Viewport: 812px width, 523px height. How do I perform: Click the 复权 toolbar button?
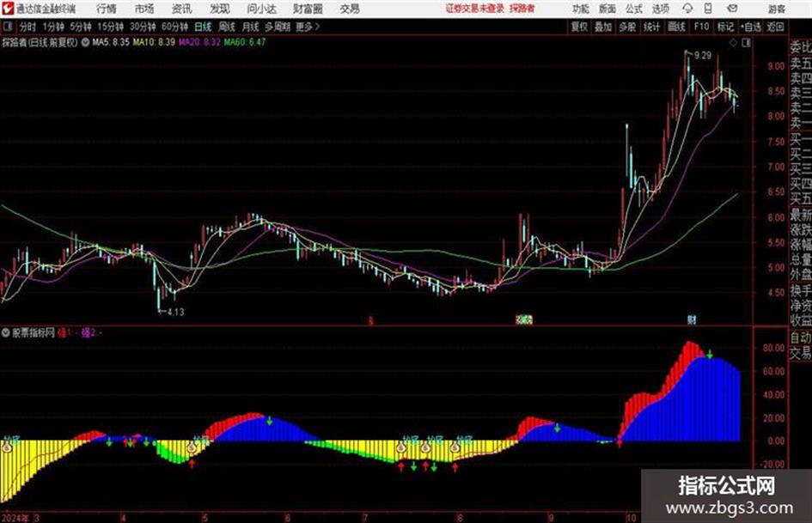[x=579, y=27]
